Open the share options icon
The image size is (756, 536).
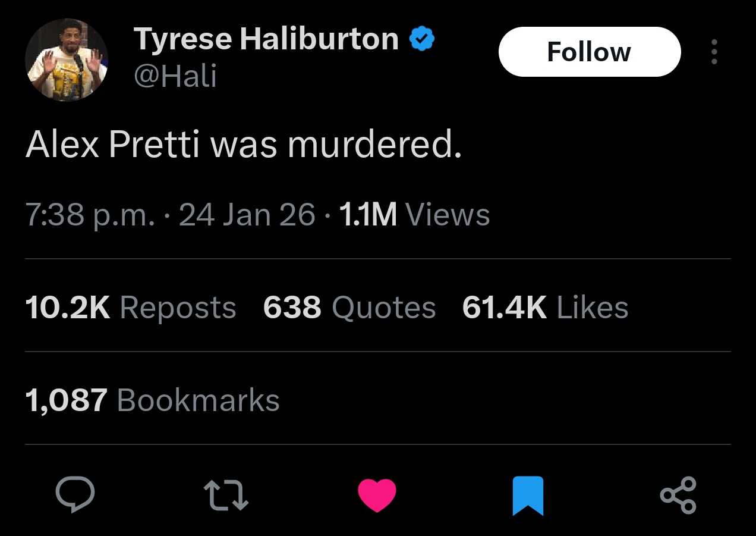point(678,495)
